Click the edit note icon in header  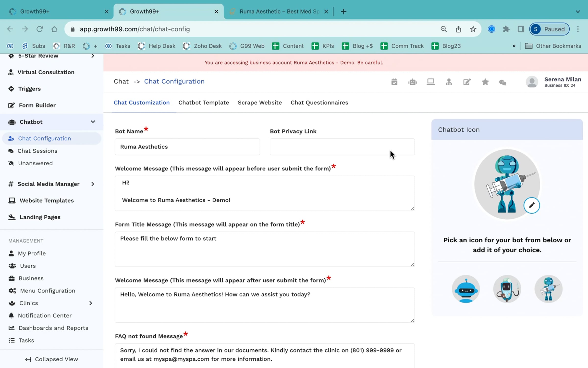point(467,82)
